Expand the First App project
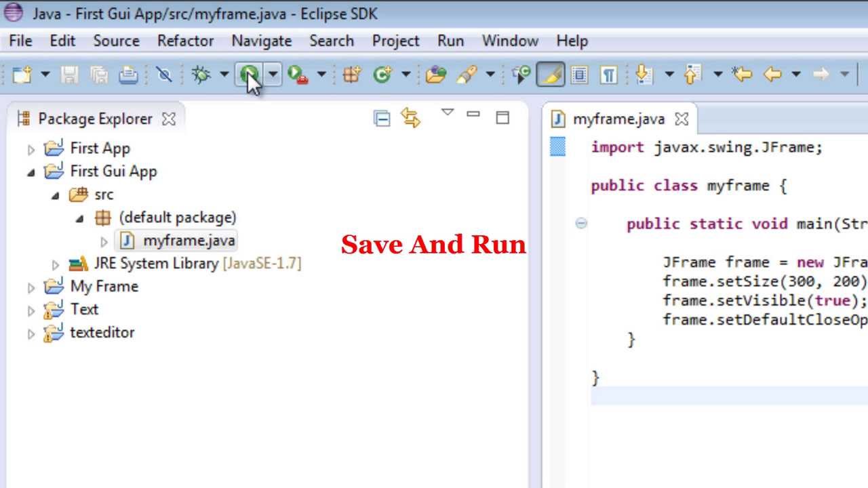Screen dimensions: 868x488 click(x=31, y=149)
